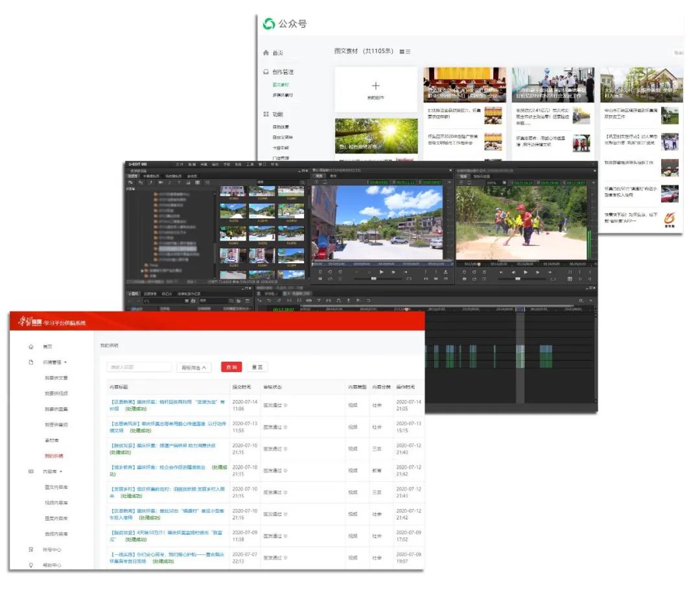This screenshot has width=700, height=590.
Task: Open the article submitted 2020-07-09 11:38
Action: [166, 536]
